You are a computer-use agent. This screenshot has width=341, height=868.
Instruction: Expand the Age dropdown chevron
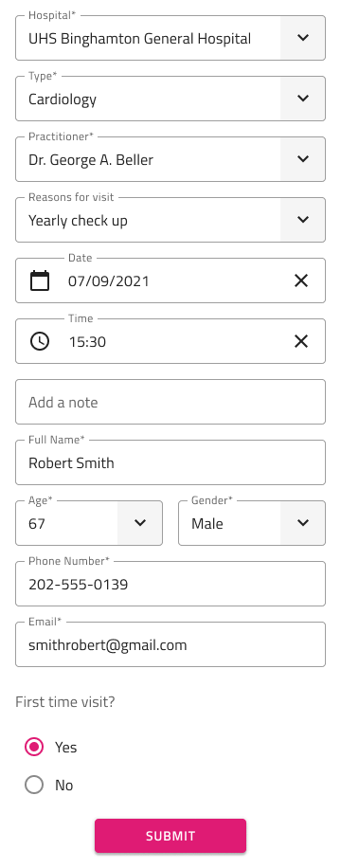(x=140, y=522)
